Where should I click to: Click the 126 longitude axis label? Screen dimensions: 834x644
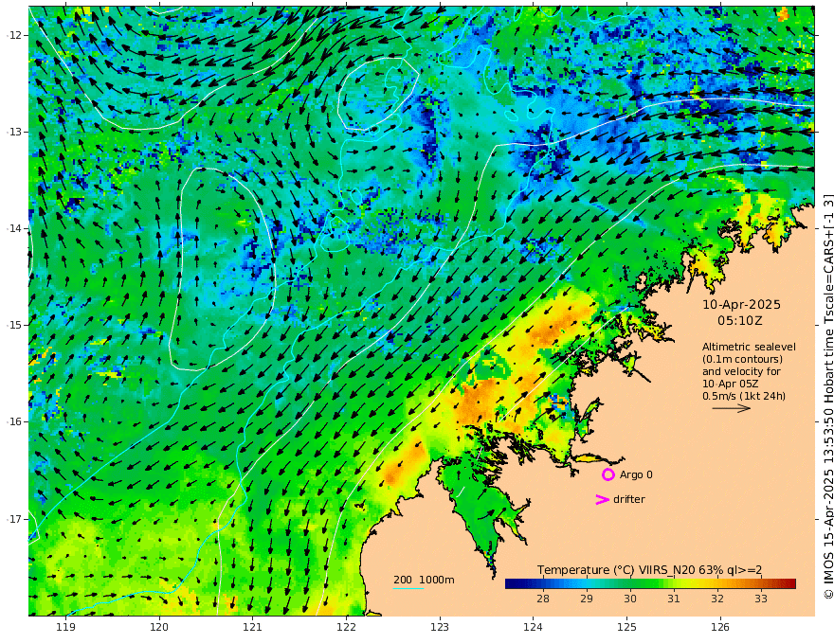coord(720,627)
